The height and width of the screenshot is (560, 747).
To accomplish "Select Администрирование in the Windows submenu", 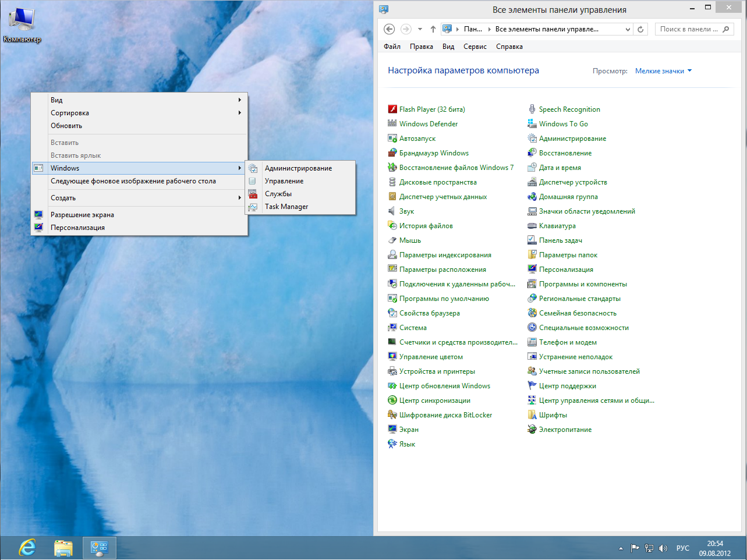I will 300,168.
